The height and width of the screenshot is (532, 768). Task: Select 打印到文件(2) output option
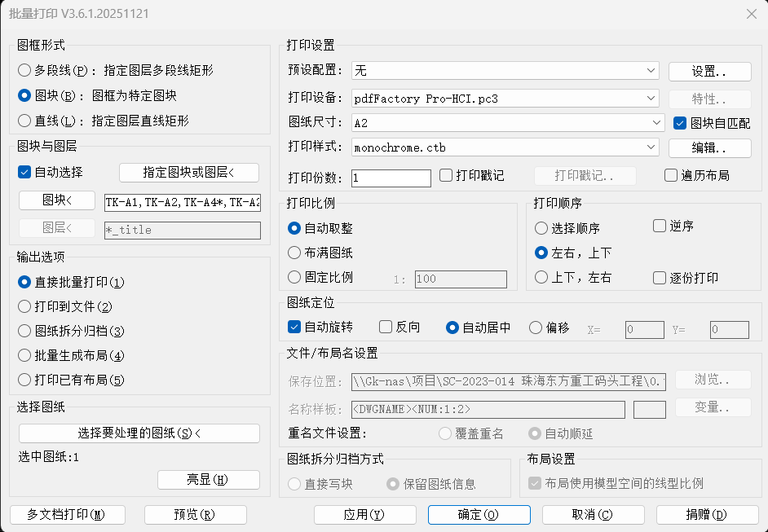(x=24, y=306)
